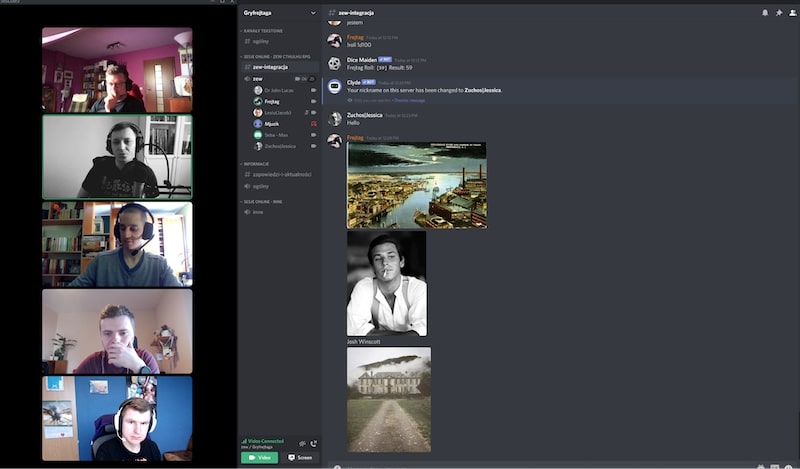Open the mansion with dirt road image
The width and height of the screenshot is (800, 469).
click(x=389, y=400)
